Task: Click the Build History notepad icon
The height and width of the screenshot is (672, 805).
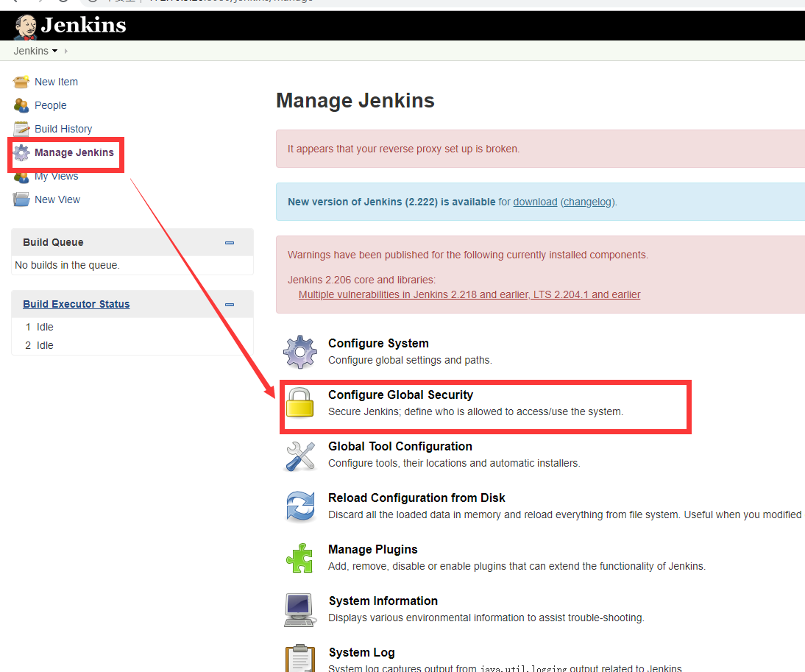Action: point(21,129)
